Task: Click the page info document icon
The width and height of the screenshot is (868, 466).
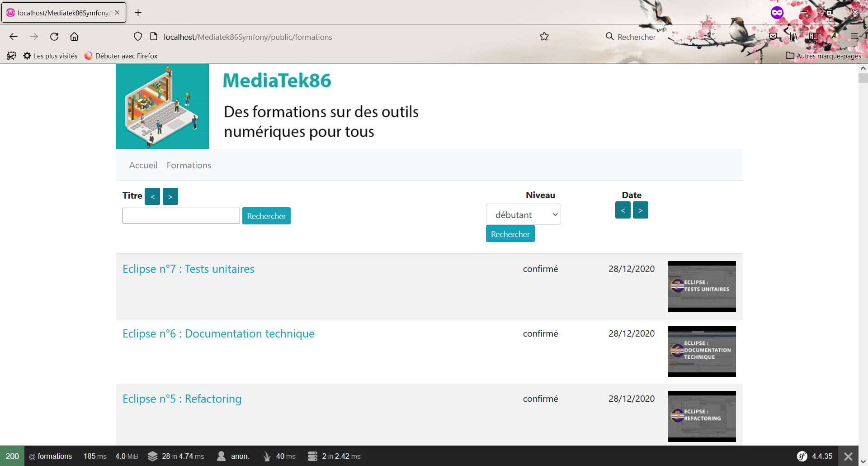Action: tap(154, 37)
